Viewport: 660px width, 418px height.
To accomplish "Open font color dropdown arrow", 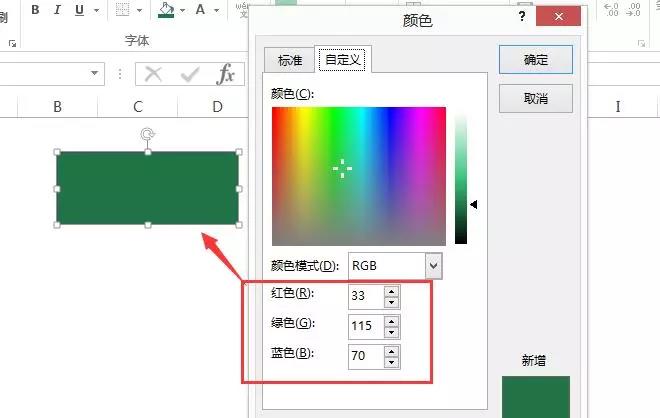I will (217, 10).
